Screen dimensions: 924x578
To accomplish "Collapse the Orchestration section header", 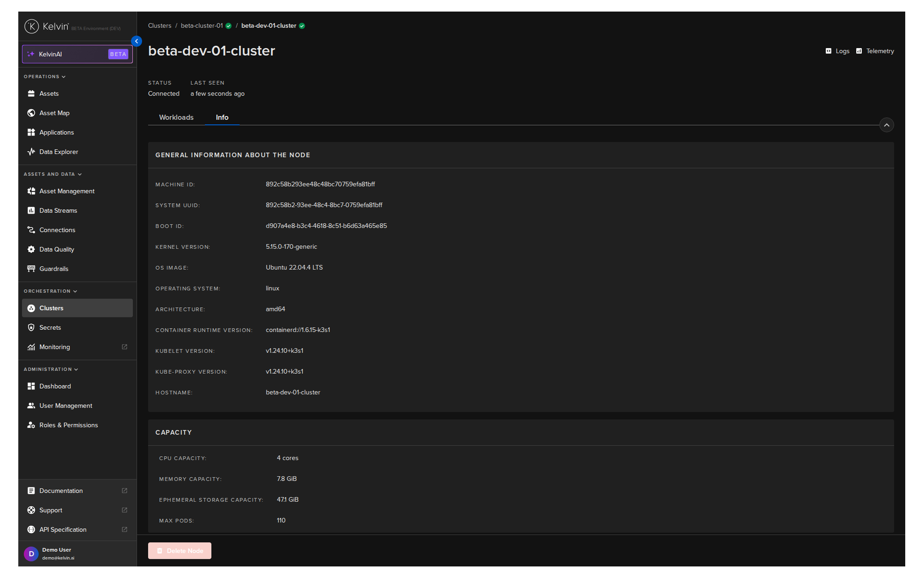I will (75, 291).
